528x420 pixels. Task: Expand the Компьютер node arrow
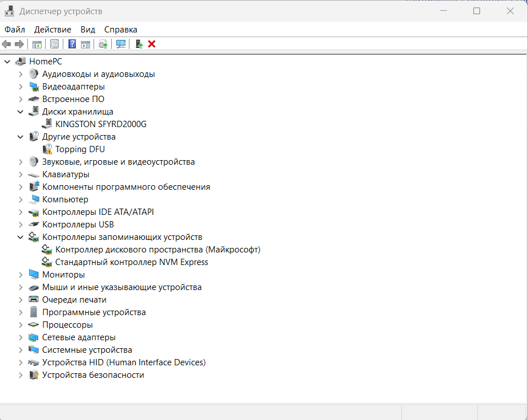[x=21, y=199]
